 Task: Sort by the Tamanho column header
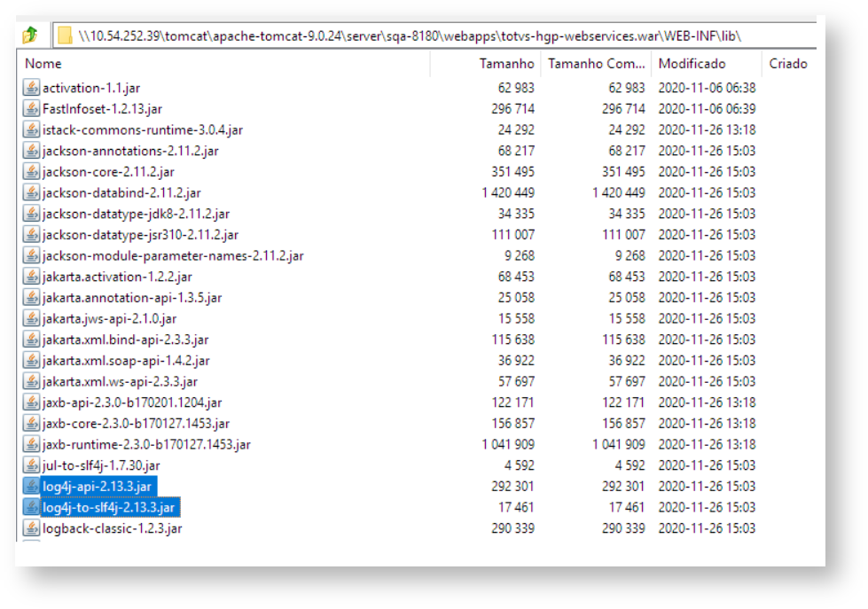[506, 64]
